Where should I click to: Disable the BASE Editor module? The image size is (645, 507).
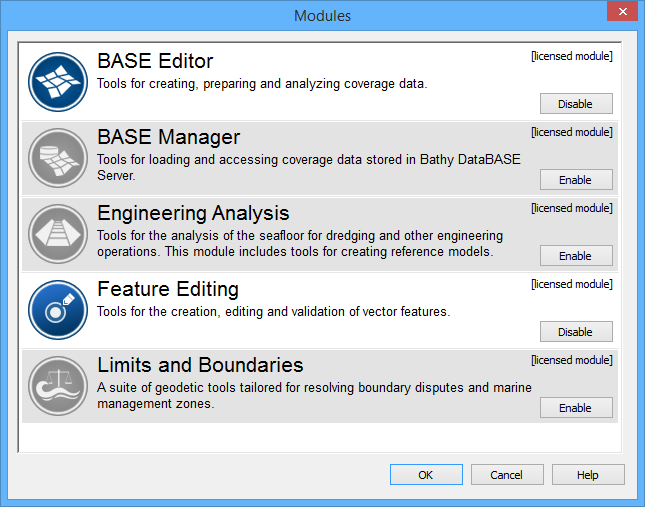[575, 104]
